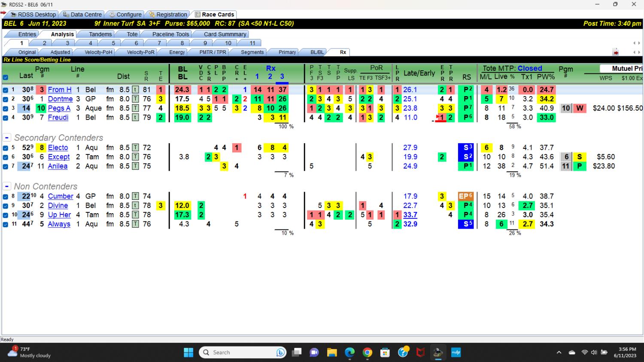644x362 pixels.
Task: Open the clock showing 3:56 PM
Action: [x=625, y=352]
